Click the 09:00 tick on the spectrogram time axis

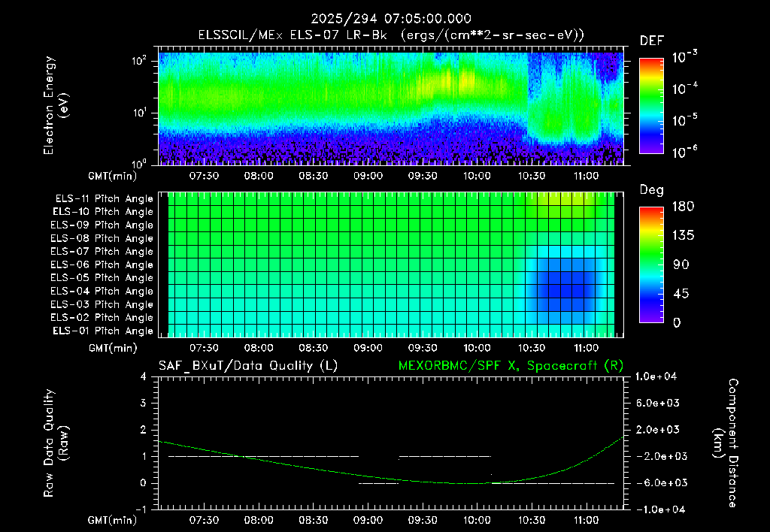pyautogui.click(x=368, y=176)
